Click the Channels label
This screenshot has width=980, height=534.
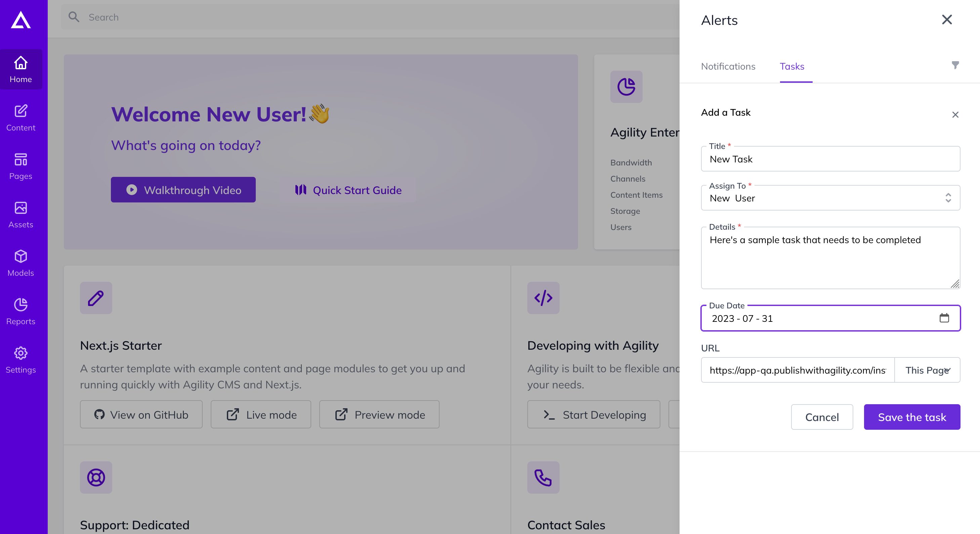click(628, 179)
